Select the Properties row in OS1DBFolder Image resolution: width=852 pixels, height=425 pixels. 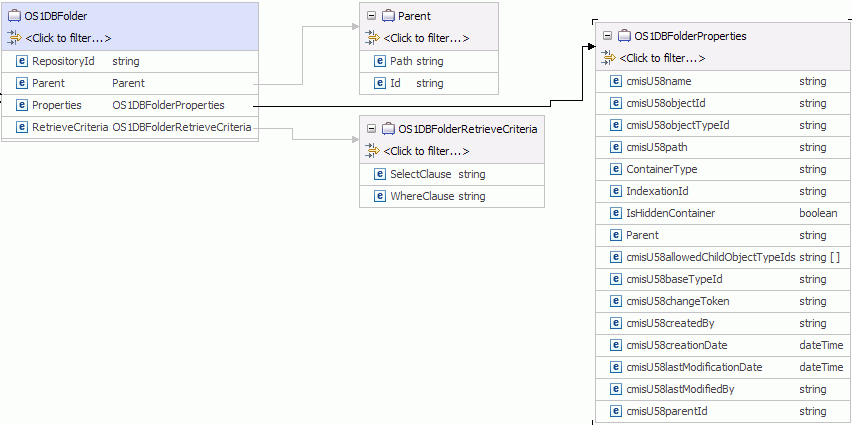[x=130, y=105]
